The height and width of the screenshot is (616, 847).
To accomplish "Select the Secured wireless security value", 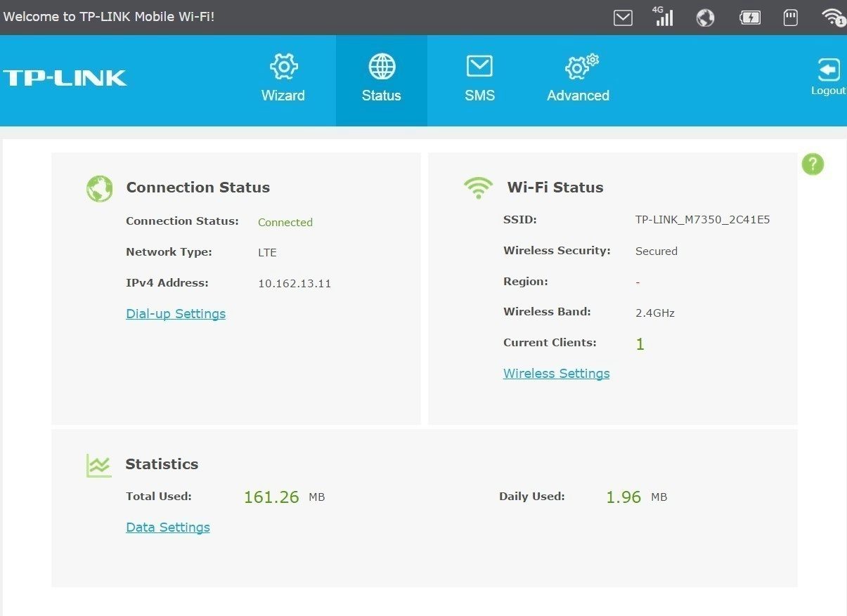I will 657,251.
